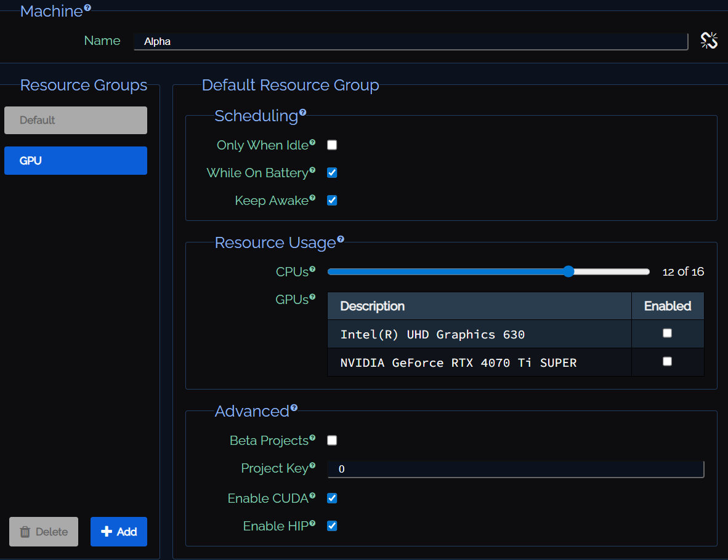728x560 pixels.
Task: Uncheck Enable CUDA
Action: 332,498
